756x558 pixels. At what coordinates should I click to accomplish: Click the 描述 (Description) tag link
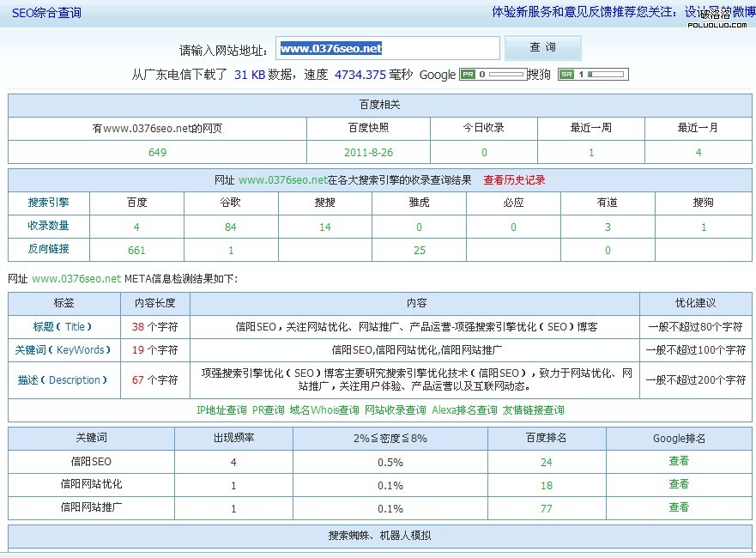point(64,380)
